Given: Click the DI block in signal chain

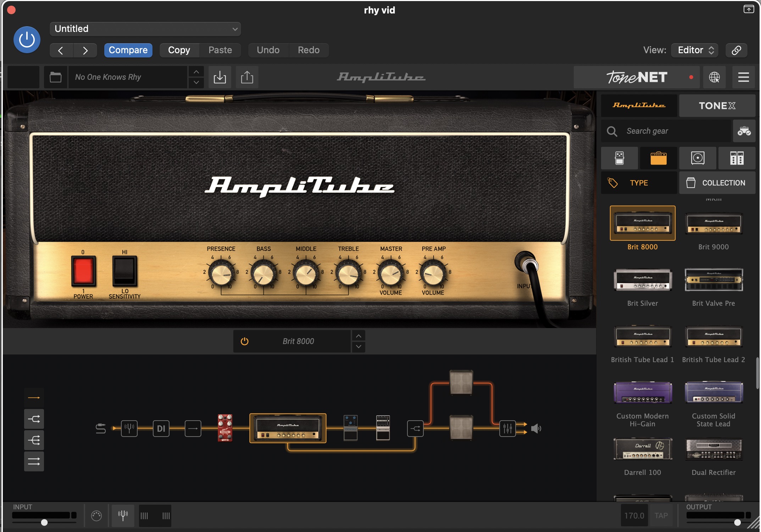Looking at the screenshot, I should click(x=161, y=428).
